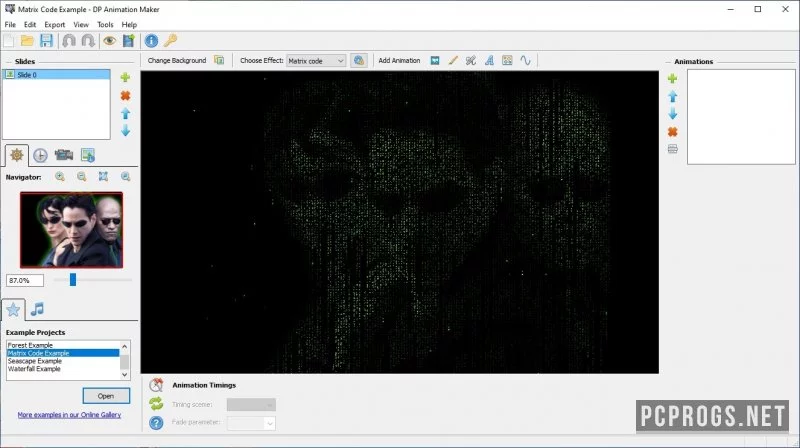Delete animation with orange X in Animations panel

[x=672, y=132]
